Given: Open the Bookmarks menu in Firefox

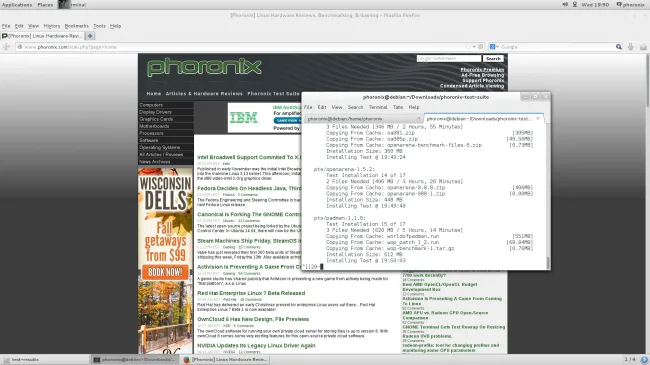Looking at the screenshot, I should pos(76,26).
